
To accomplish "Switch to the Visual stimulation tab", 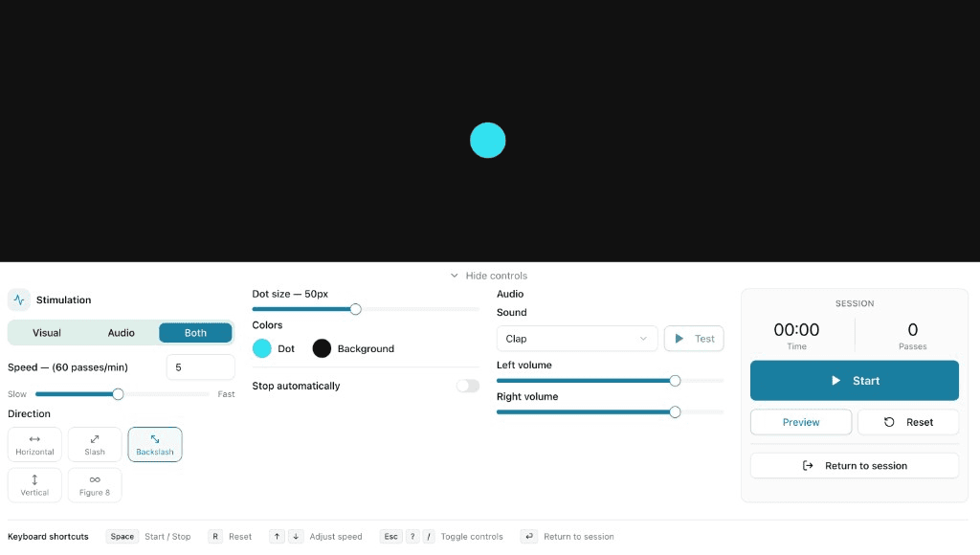I will (47, 333).
